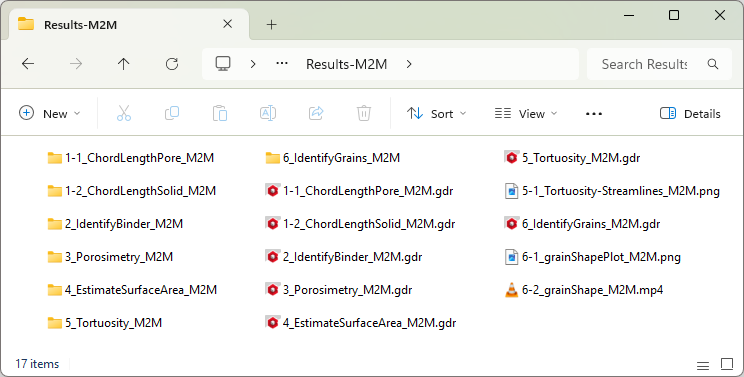
Task: Select 5-1_Tortuosity-Streamlines_M2M.png image
Action: point(612,191)
